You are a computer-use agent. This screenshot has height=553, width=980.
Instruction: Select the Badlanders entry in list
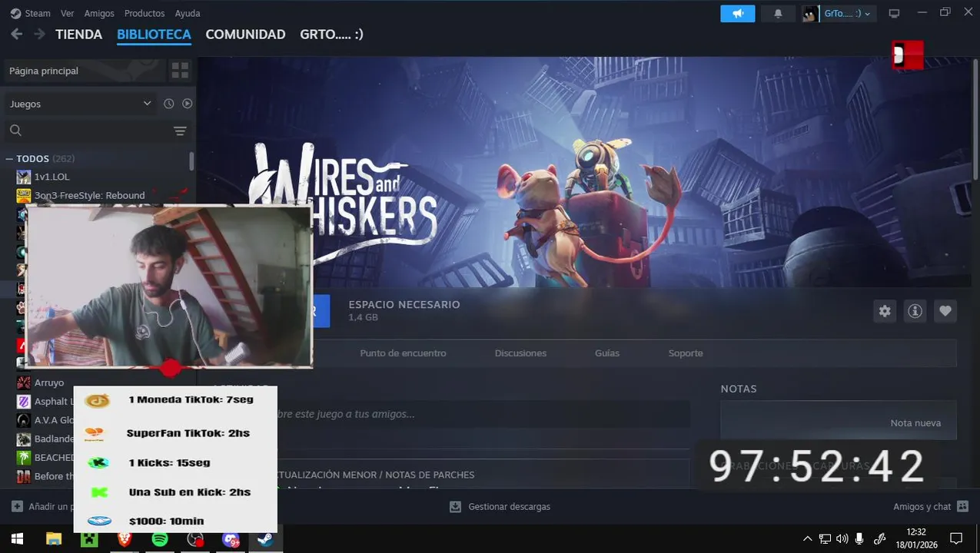point(55,439)
